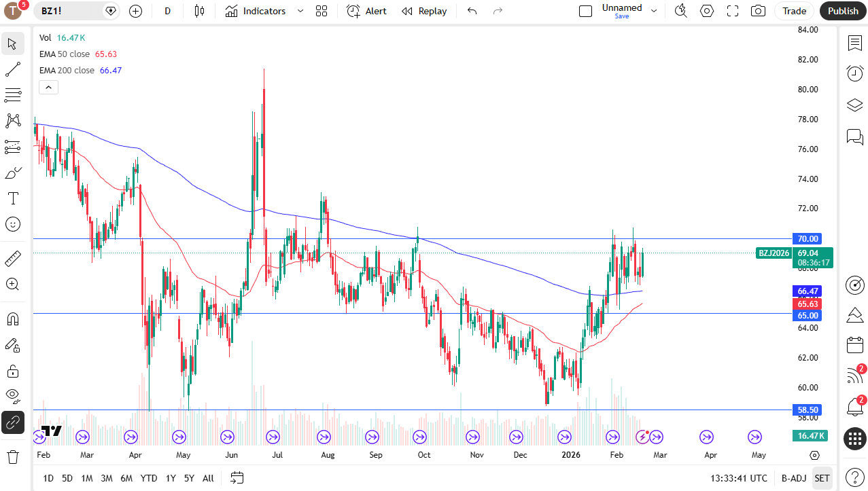Toggle B-ADJ back adjustment
The width and height of the screenshot is (868, 491).
click(793, 478)
